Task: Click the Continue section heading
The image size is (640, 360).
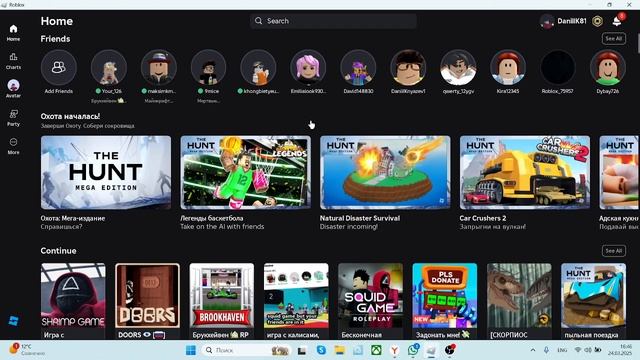Action: [x=58, y=251]
